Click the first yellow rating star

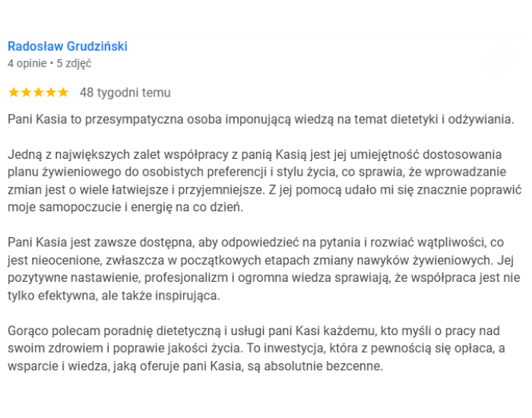point(14,92)
